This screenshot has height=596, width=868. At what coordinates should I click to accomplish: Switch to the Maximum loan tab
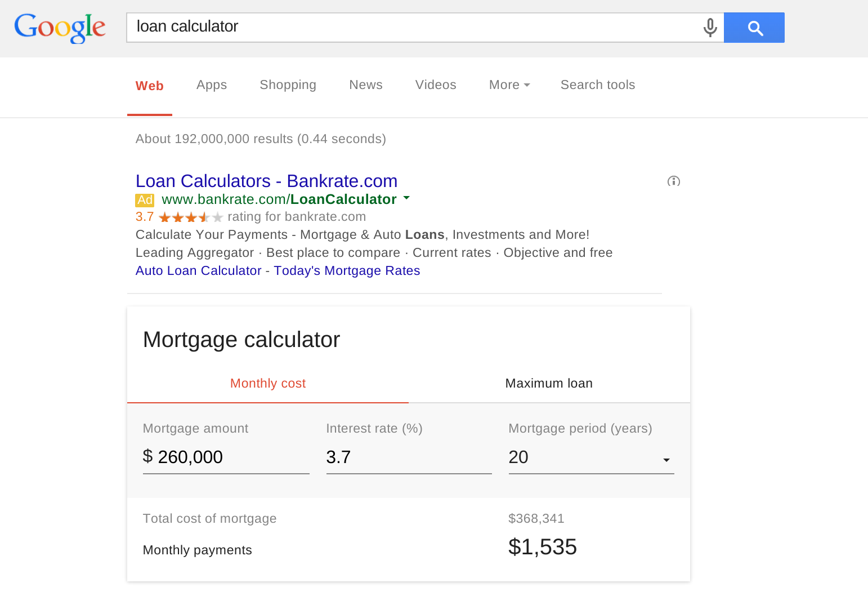[x=549, y=383]
